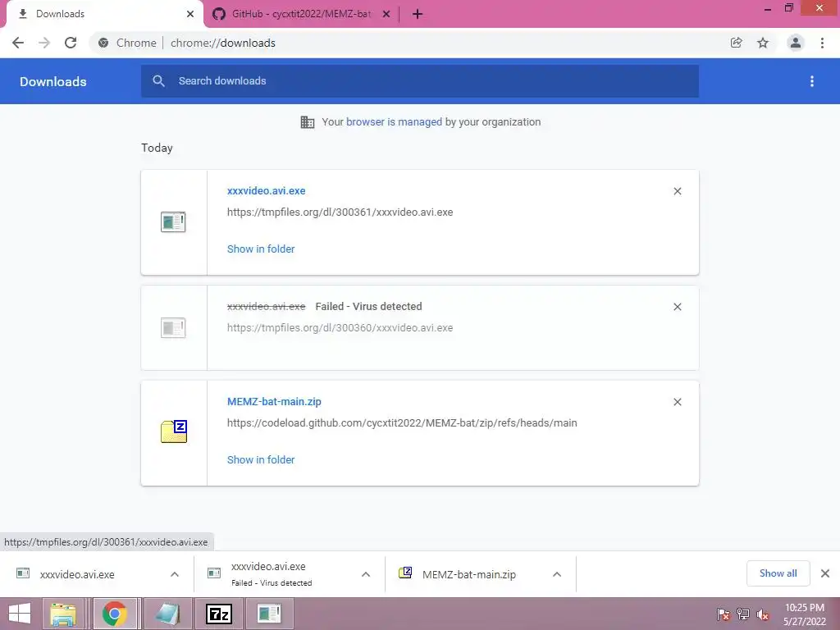Click the Downloads page heading

(53, 81)
